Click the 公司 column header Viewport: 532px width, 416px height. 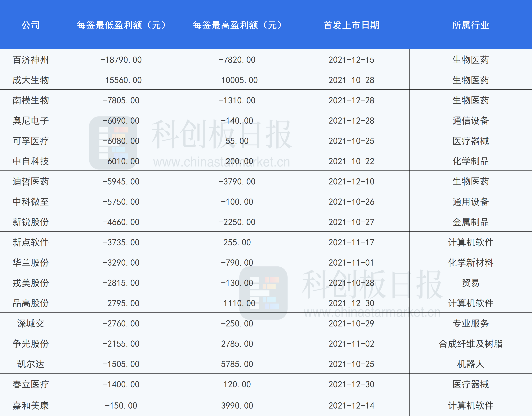pyautogui.click(x=31, y=25)
